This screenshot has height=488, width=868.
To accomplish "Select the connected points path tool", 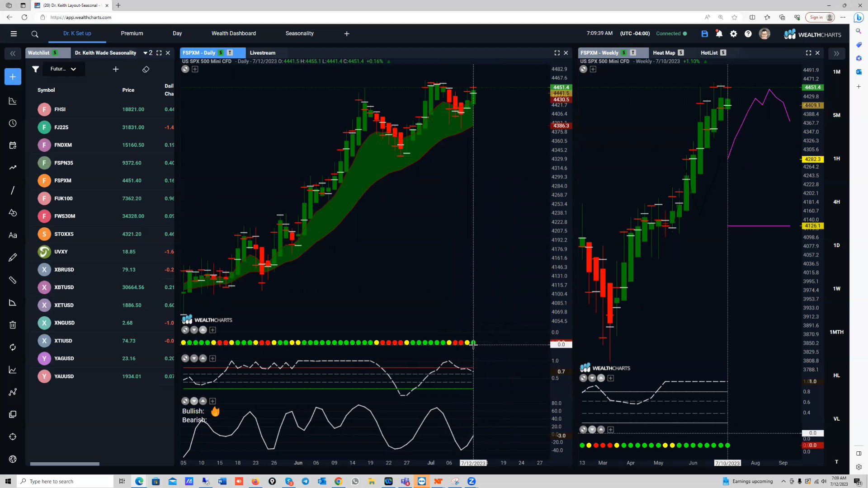I will click(x=13, y=392).
